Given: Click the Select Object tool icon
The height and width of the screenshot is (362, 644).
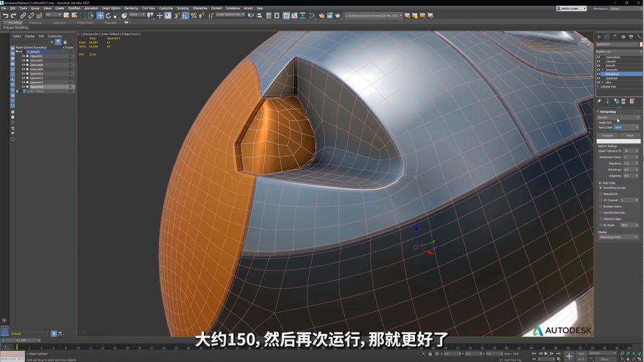Looking at the screenshot, I should (x=66, y=15).
